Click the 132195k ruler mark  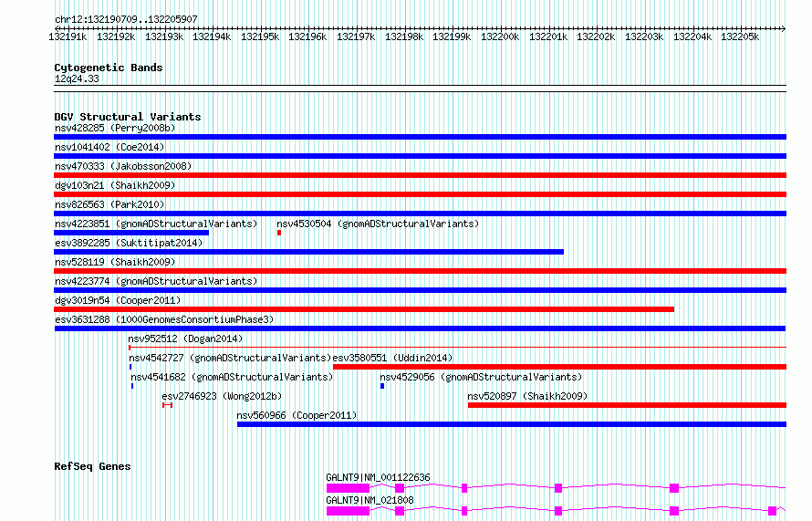pos(260,36)
